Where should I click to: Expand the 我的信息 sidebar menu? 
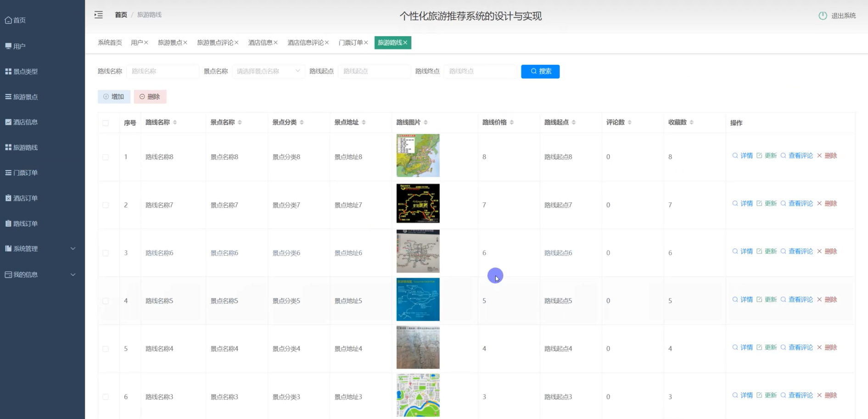[x=42, y=274]
